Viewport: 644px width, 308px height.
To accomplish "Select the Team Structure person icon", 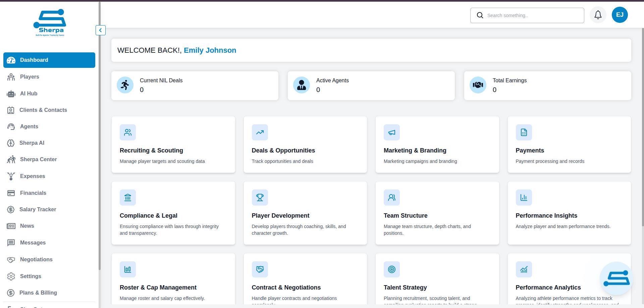I will coord(391,197).
